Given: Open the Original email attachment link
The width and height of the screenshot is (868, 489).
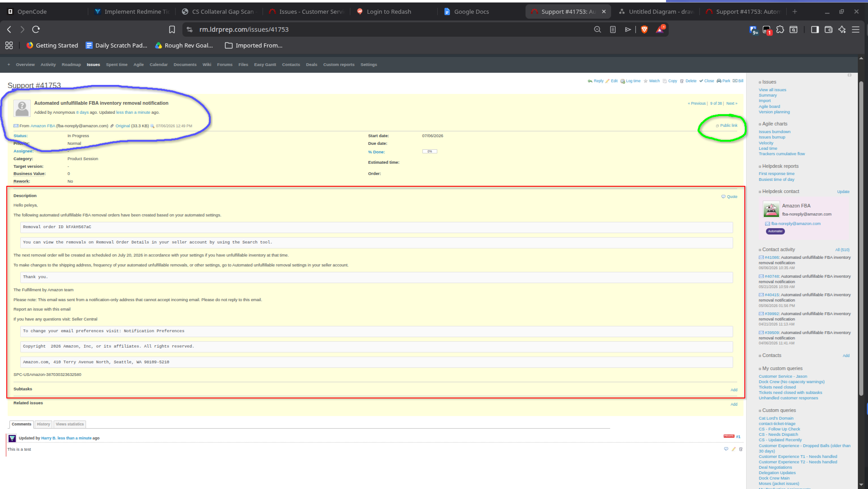Looking at the screenshot, I should [x=123, y=126].
